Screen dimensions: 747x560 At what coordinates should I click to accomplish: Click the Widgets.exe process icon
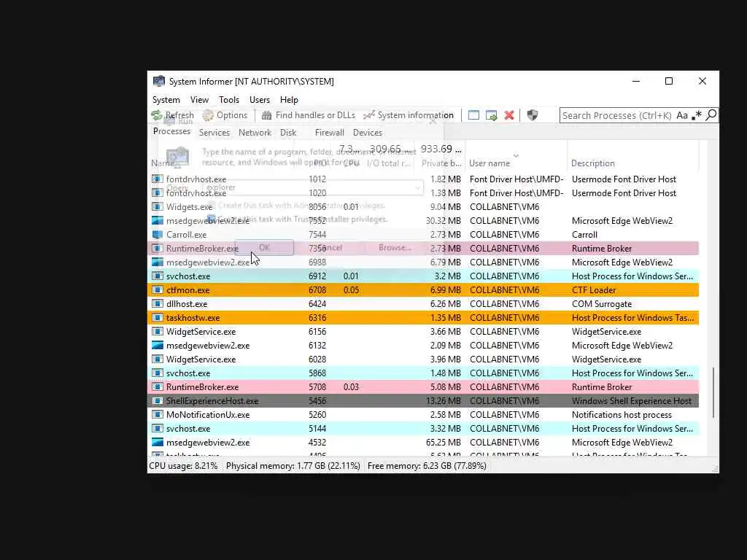[158, 206]
